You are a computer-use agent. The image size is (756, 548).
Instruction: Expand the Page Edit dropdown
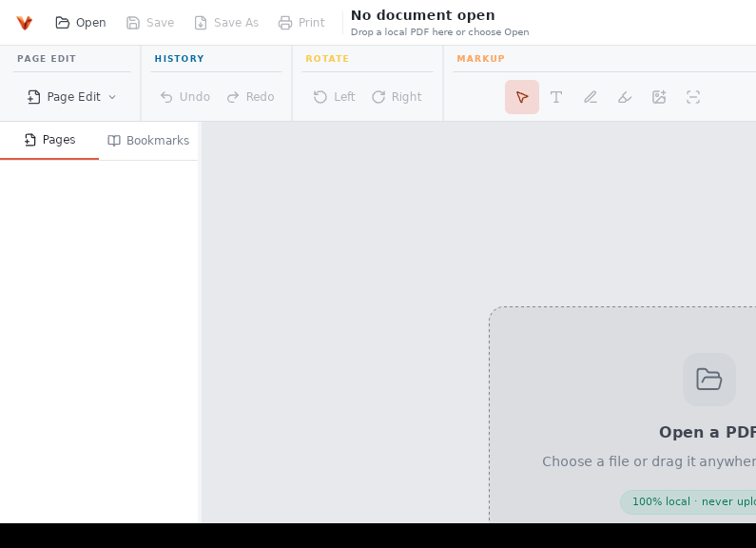coord(72,97)
